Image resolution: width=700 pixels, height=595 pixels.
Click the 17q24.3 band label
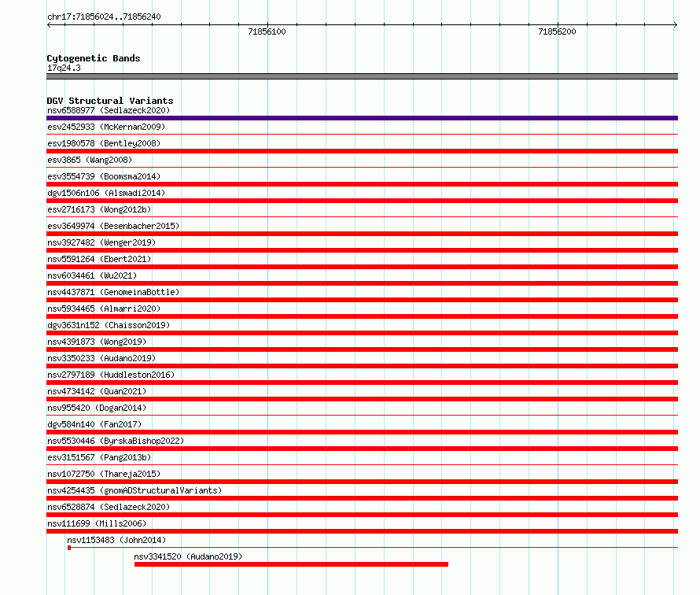pyautogui.click(x=64, y=68)
